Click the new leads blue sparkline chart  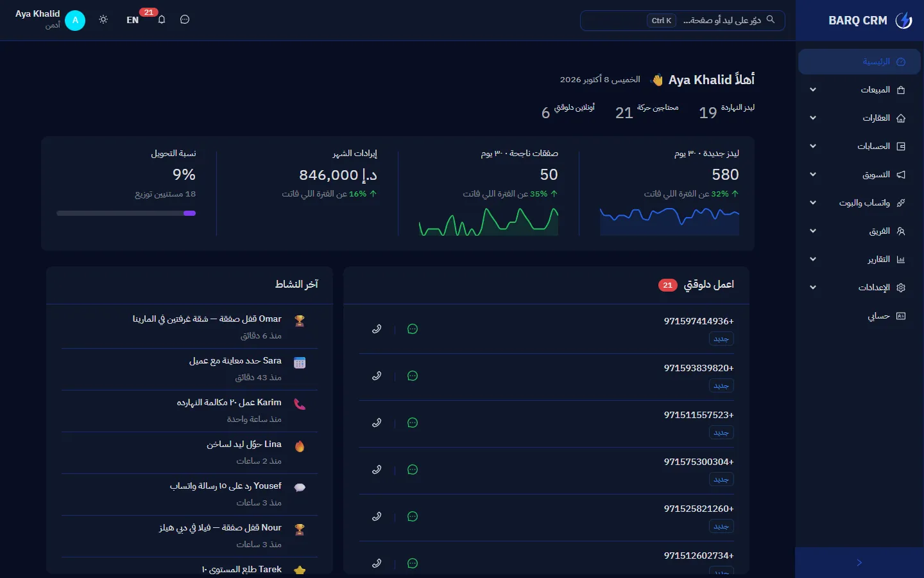click(x=669, y=222)
